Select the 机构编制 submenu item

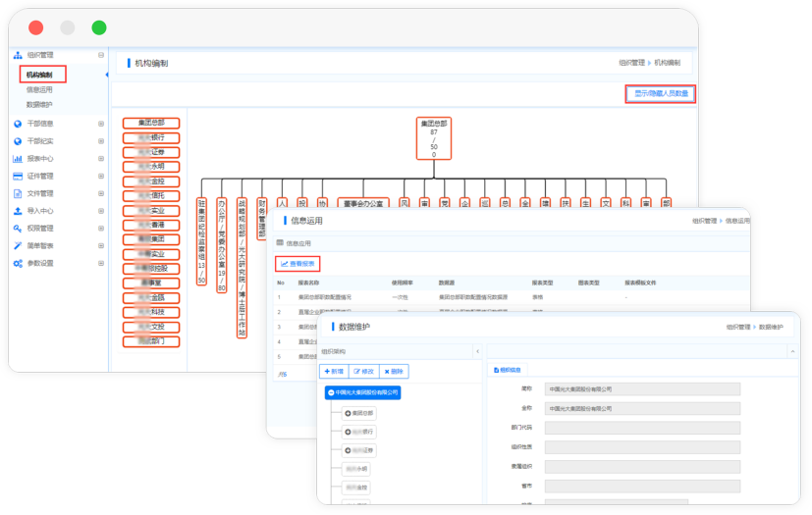coord(41,75)
